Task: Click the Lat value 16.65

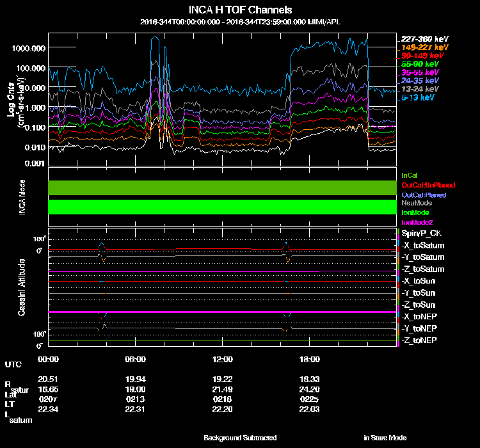Action: (x=48, y=389)
